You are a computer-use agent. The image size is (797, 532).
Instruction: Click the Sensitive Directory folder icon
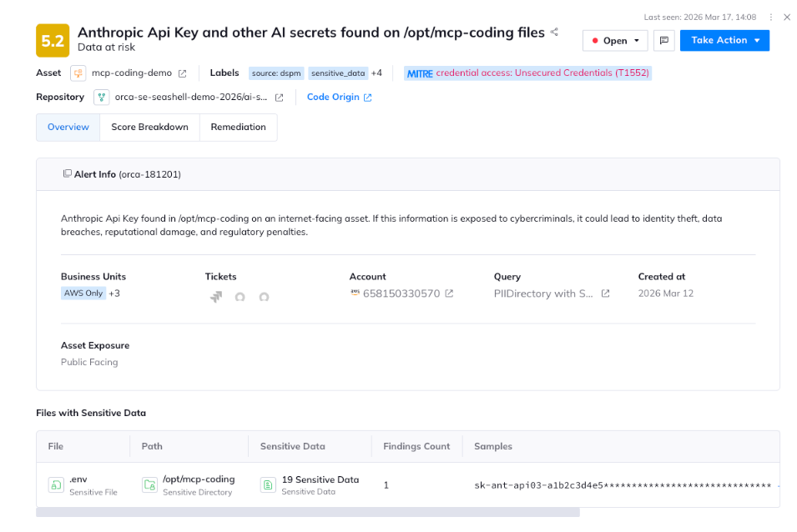tap(149, 484)
